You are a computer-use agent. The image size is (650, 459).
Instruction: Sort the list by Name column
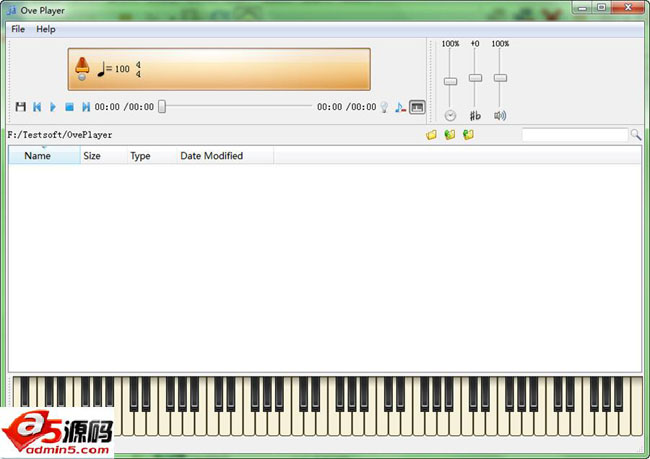(44, 156)
